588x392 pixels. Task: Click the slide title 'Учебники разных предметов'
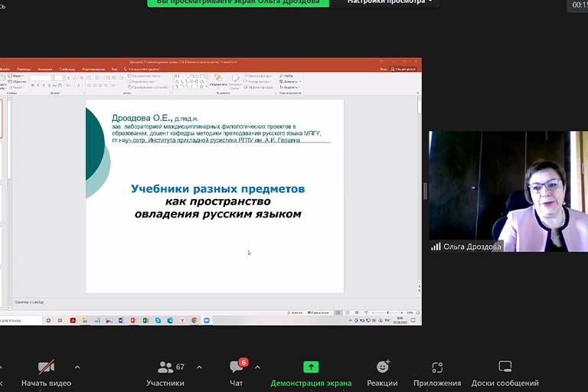coord(217,188)
